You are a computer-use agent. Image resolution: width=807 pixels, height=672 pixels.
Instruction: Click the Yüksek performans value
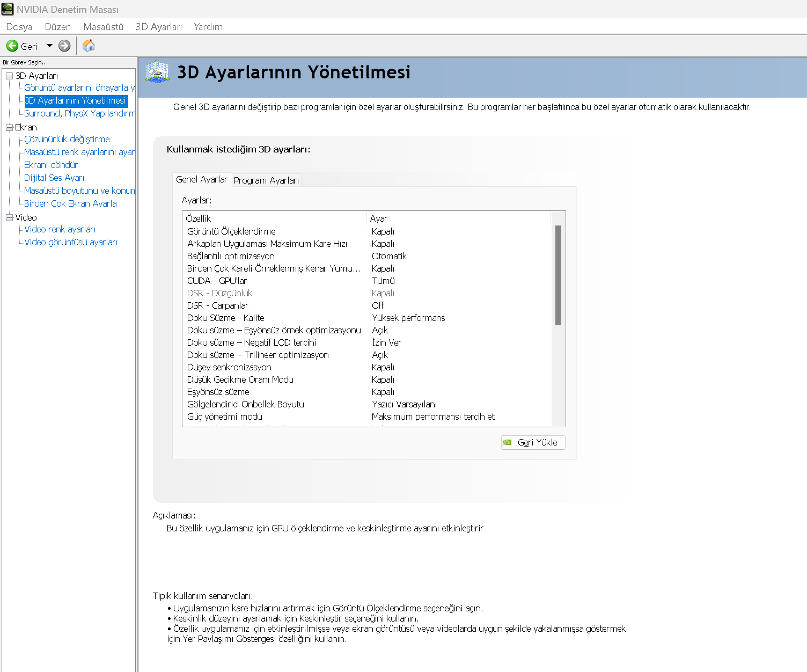pyautogui.click(x=408, y=318)
